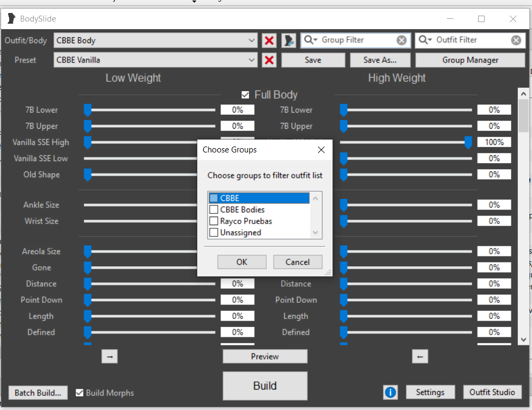The image size is (532, 410).
Task: Copy high weight sliders with left-arrow button
Action: [420, 356]
